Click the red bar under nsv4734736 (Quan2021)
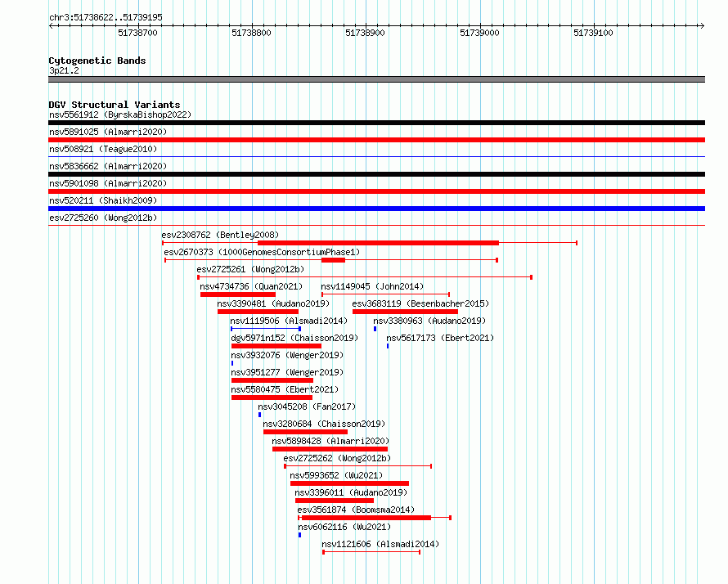Viewport: 728px width, 584px height. coord(238,294)
